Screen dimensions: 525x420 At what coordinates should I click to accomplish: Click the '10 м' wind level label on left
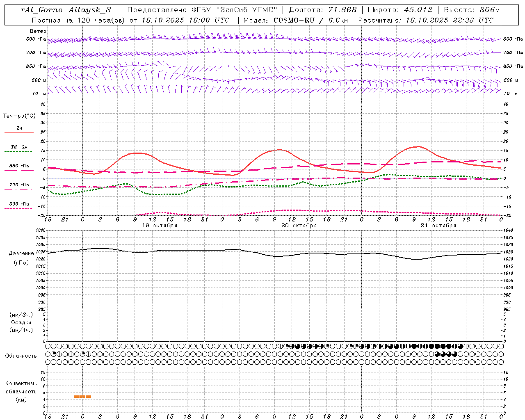click(x=40, y=94)
